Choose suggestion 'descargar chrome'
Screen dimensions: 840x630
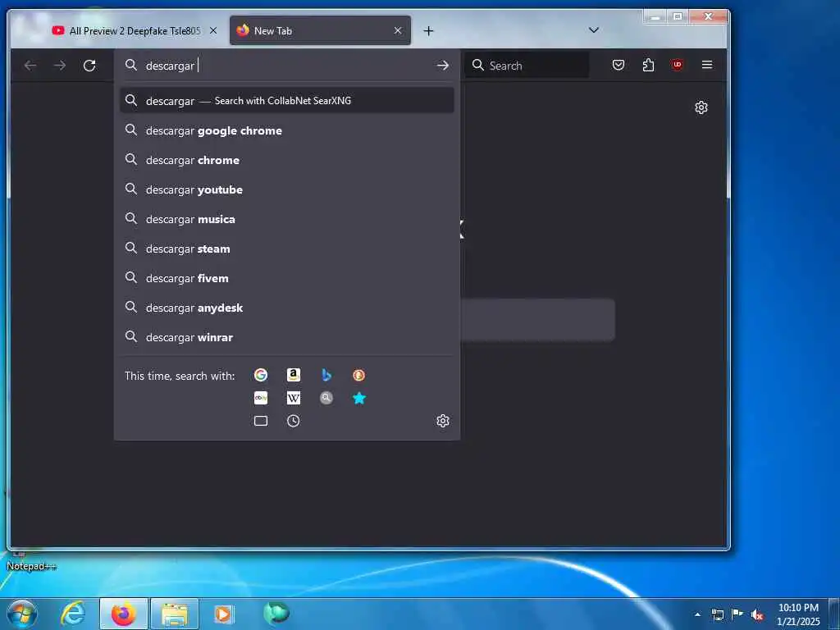pos(287,160)
